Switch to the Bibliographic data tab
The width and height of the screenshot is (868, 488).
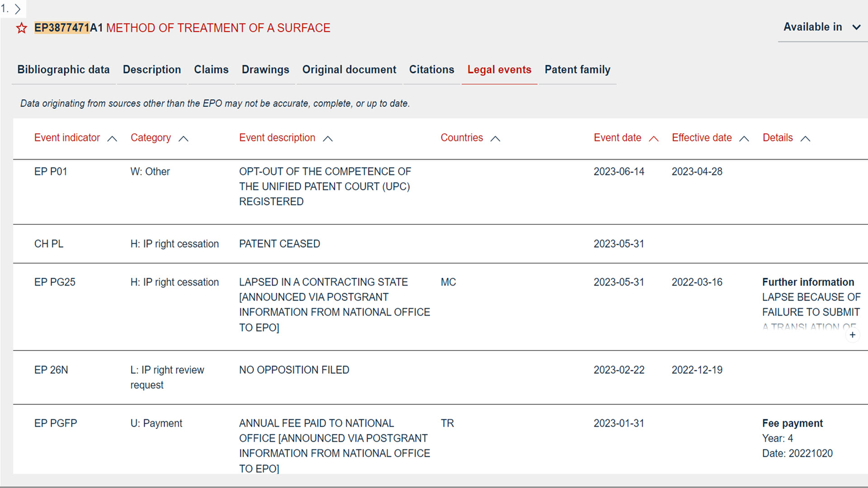click(x=63, y=70)
